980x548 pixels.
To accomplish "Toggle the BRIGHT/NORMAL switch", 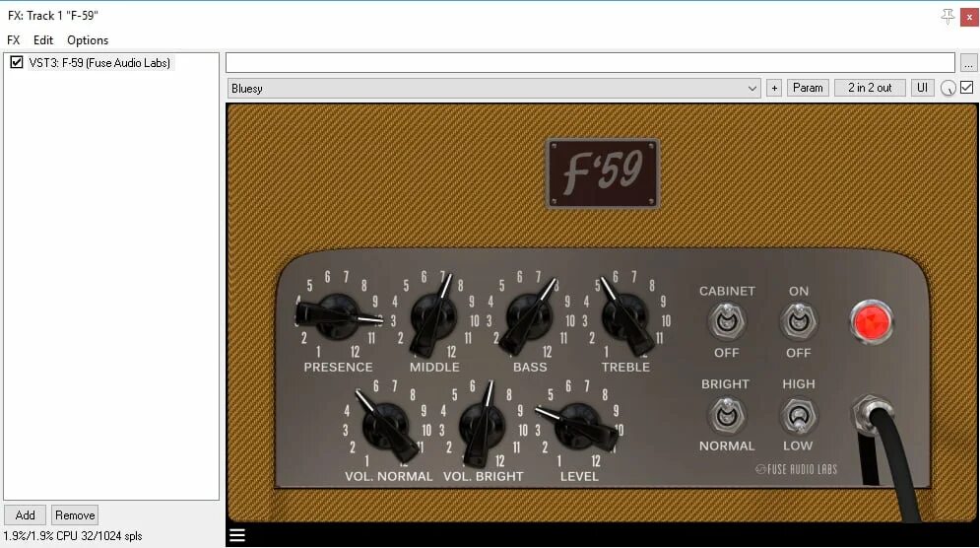I will pos(726,415).
